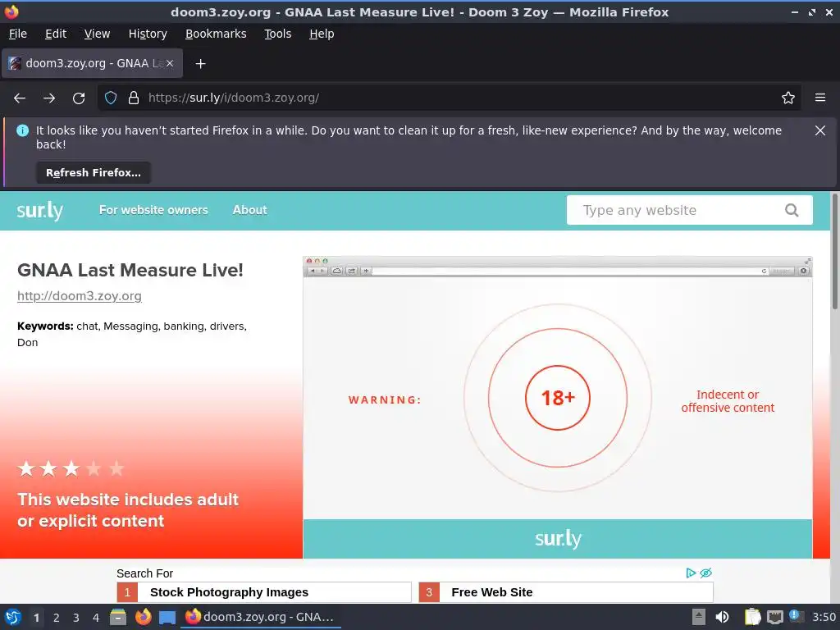Viewport: 840px width, 630px height.
Task: Click the Indecent or offensive content text
Action: pos(728,401)
